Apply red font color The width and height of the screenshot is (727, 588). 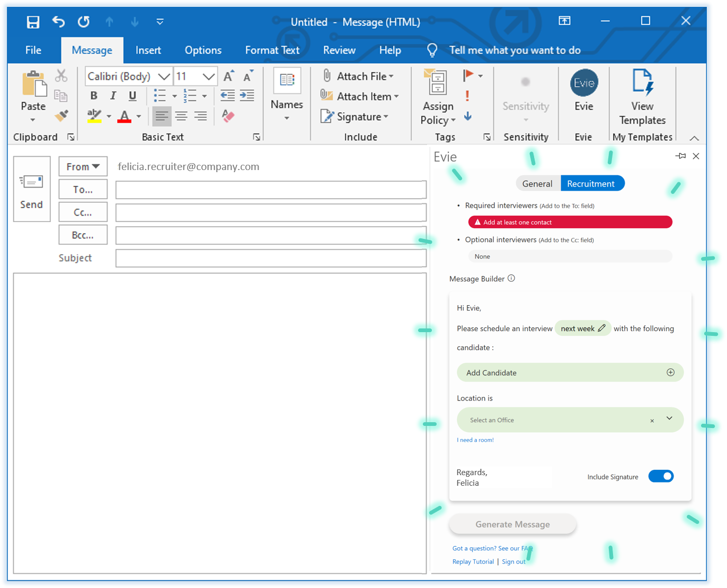(125, 116)
